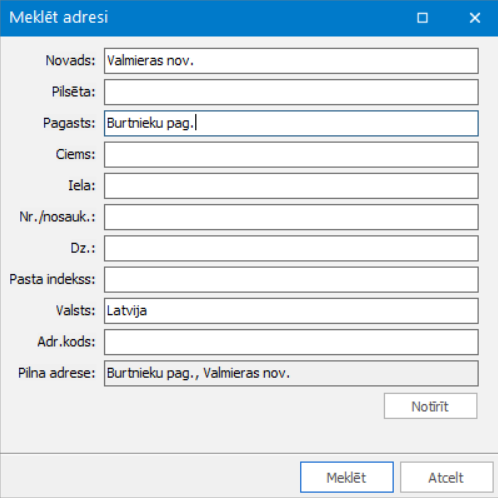This screenshot has width=498, height=498.
Task: Click the Pasta indekss label
Action: 52,279
